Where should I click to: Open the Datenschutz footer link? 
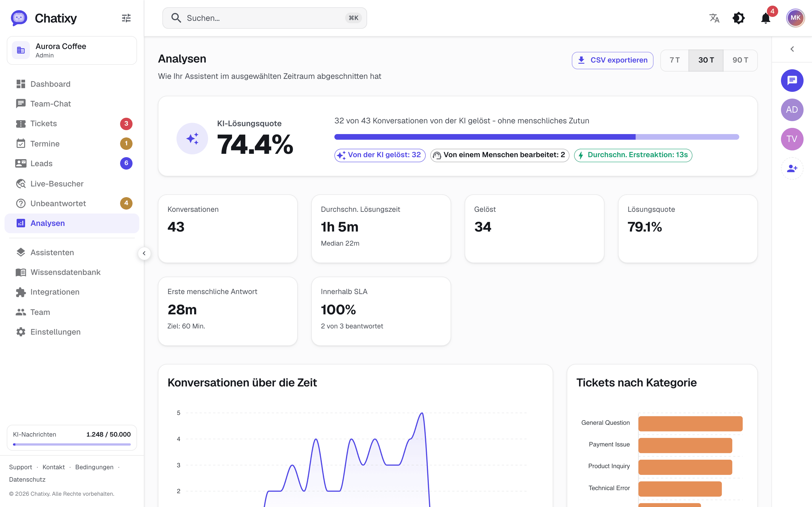pos(27,479)
